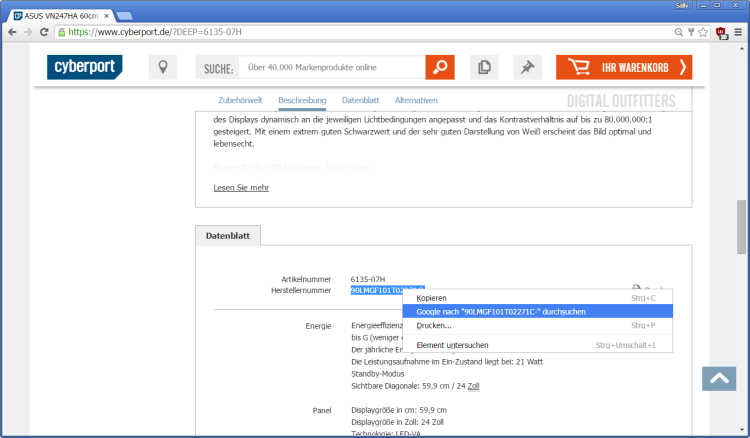Click the scroll-to-top arrow button

(x=718, y=379)
